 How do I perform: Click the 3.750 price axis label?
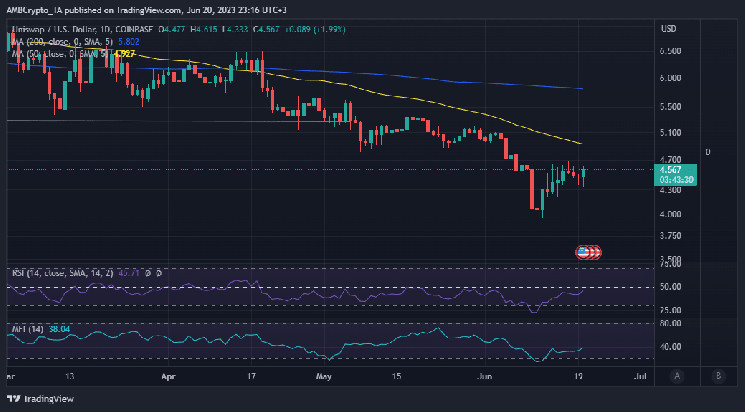tap(671, 236)
